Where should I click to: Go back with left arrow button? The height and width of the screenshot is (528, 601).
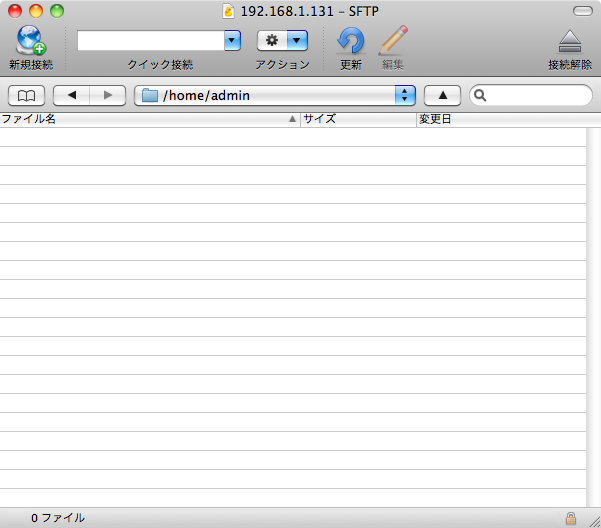pos(71,95)
